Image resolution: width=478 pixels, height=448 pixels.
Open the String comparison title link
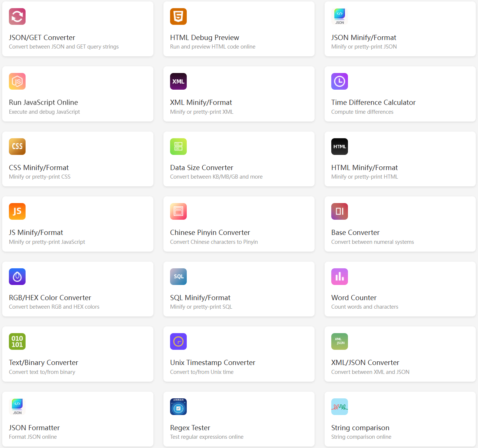[x=360, y=428]
